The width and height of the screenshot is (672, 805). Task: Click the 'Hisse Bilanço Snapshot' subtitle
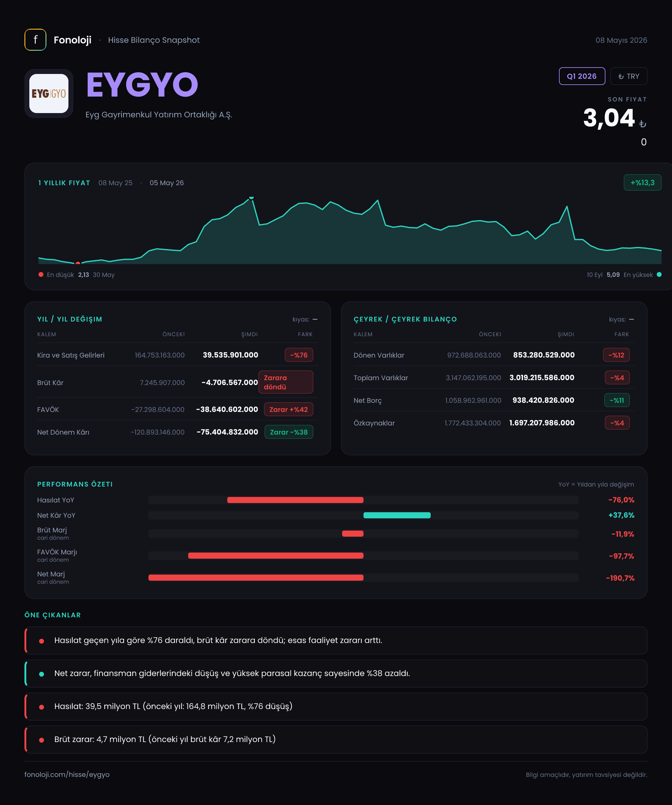154,40
